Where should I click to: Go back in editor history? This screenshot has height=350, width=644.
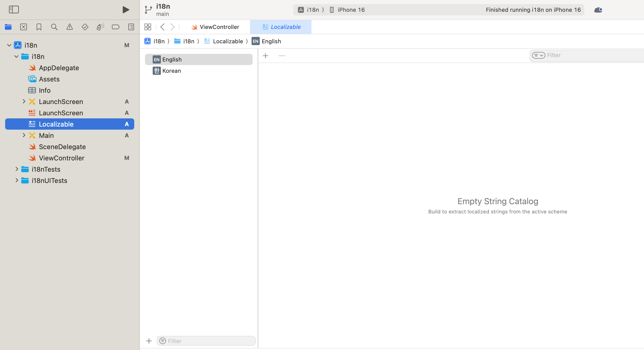tap(162, 27)
